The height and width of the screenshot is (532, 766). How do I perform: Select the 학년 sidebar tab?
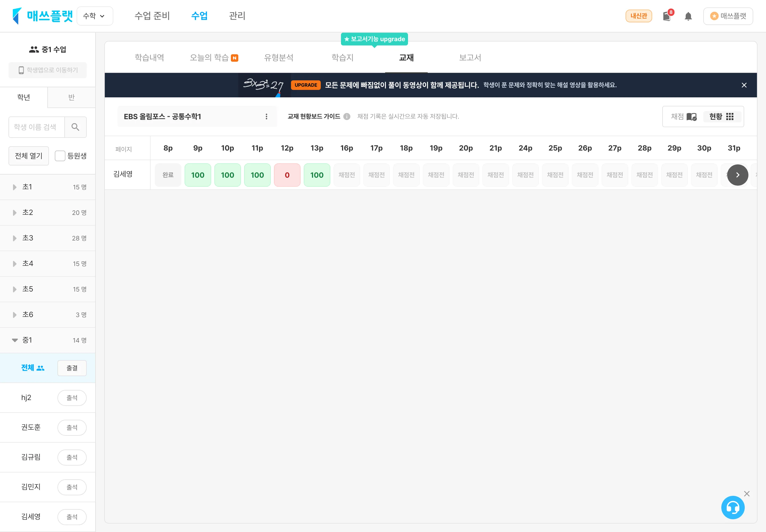(x=24, y=97)
